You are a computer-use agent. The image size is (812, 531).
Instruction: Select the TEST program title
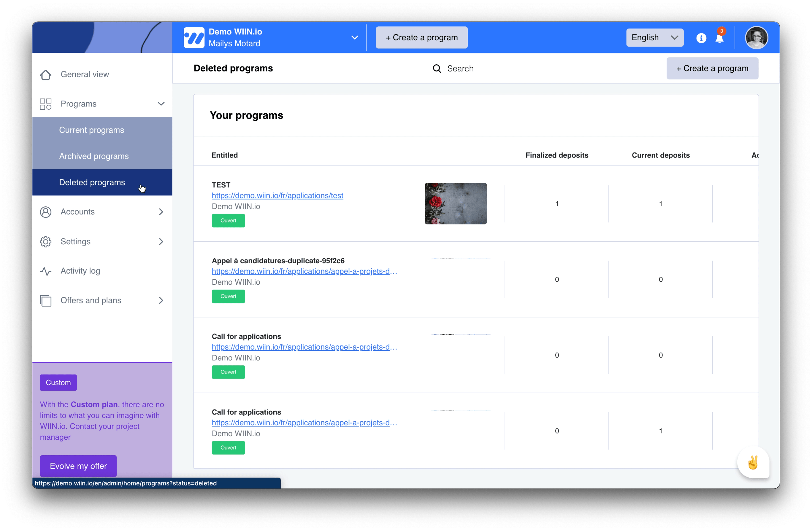pyautogui.click(x=221, y=185)
